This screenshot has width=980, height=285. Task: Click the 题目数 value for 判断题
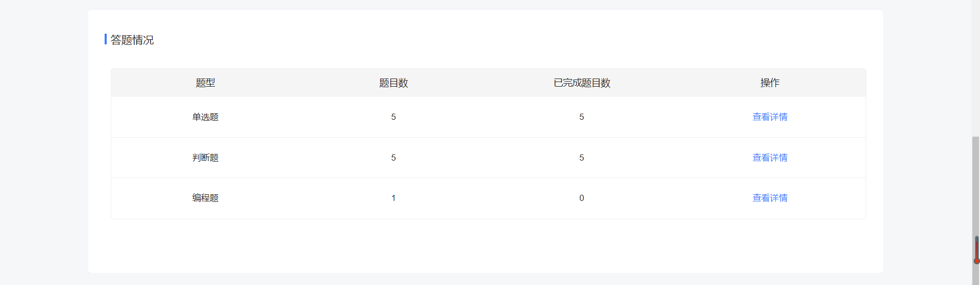pyautogui.click(x=394, y=158)
